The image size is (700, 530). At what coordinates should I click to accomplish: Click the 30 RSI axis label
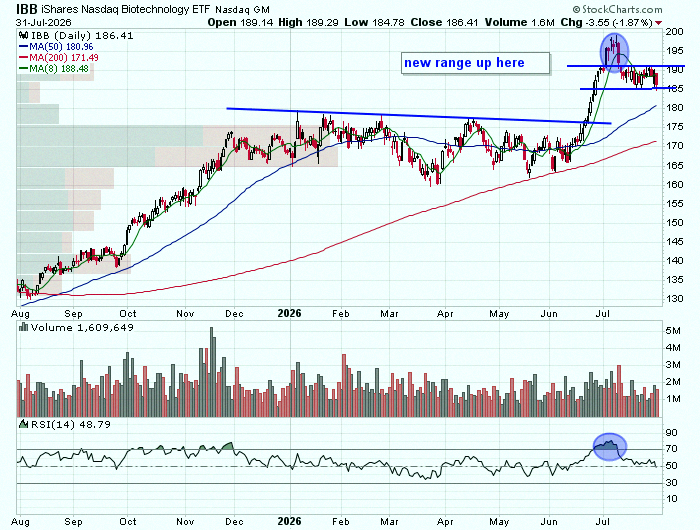(x=671, y=483)
